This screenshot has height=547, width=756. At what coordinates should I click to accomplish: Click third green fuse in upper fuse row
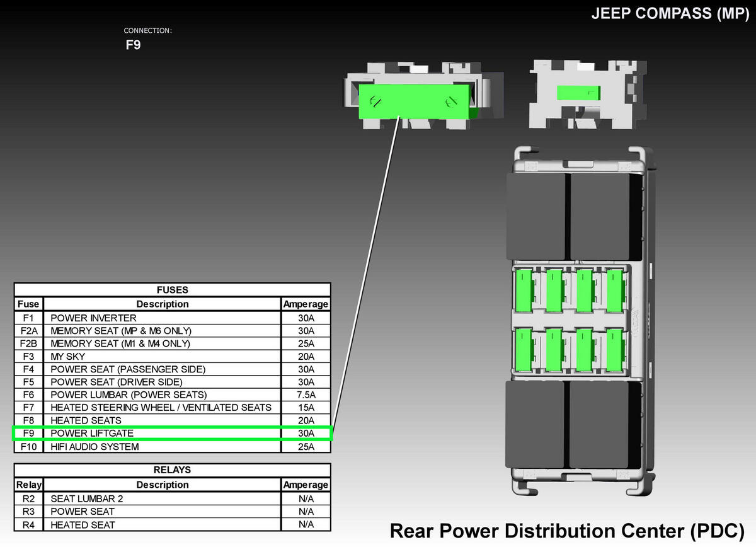[585, 291]
